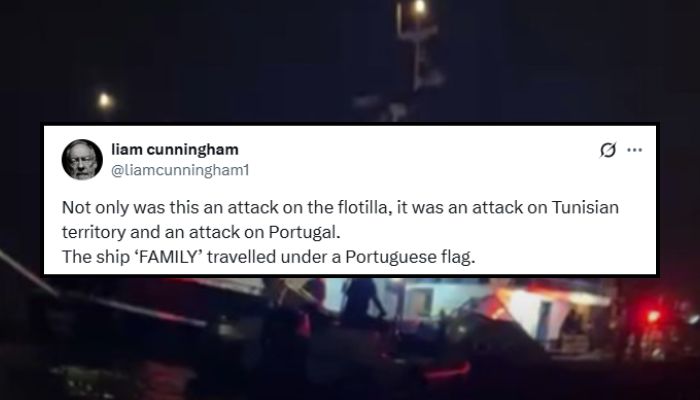
Task: Select the display name liam cunningham
Action: (175, 150)
